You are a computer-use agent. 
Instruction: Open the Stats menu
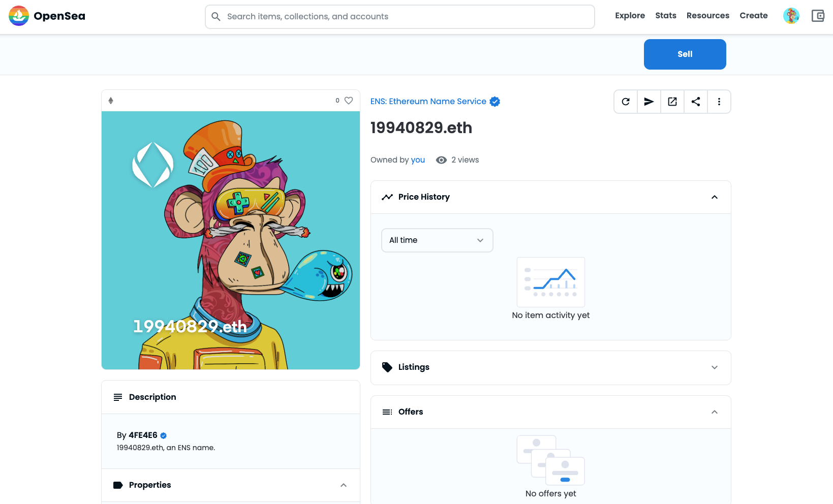pos(665,16)
